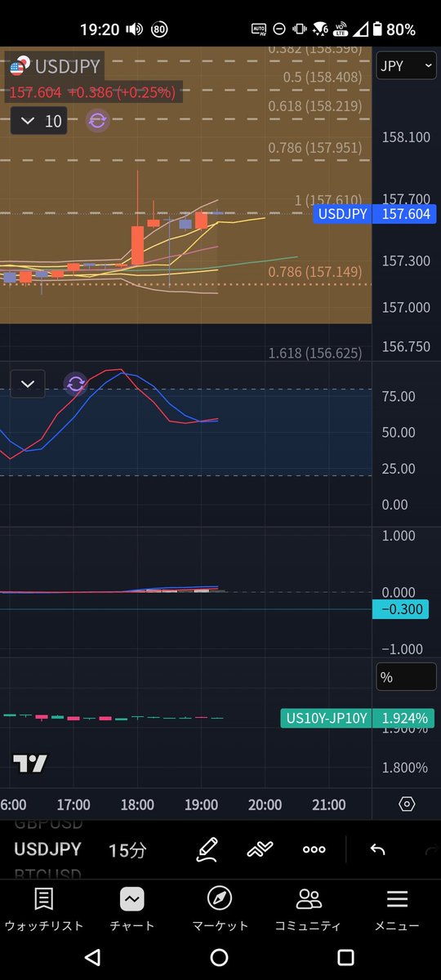Tap the 75.00 oscillator scale value

pyautogui.click(x=399, y=396)
